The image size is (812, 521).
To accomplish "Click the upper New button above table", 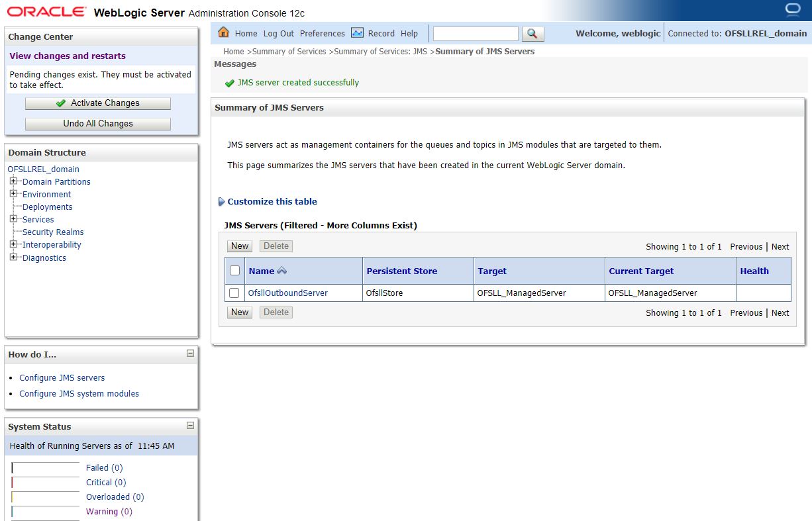I will pyautogui.click(x=240, y=246).
